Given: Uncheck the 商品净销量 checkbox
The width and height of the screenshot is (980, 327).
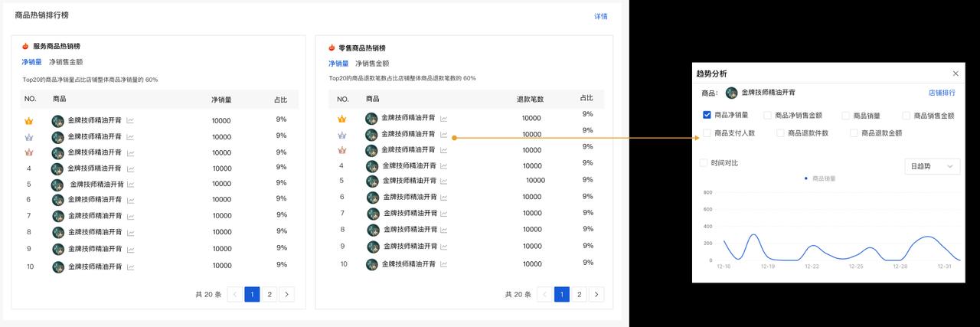Looking at the screenshot, I should pos(707,115).
